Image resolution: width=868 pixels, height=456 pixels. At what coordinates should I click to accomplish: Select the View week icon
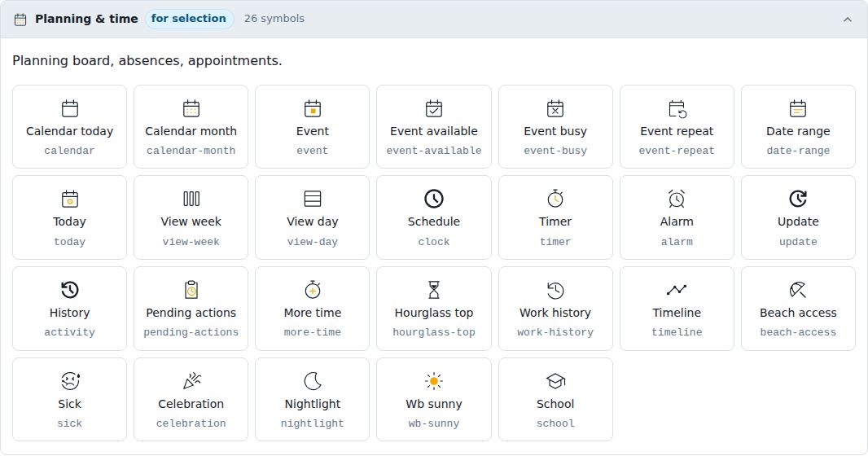pos(191,217)
